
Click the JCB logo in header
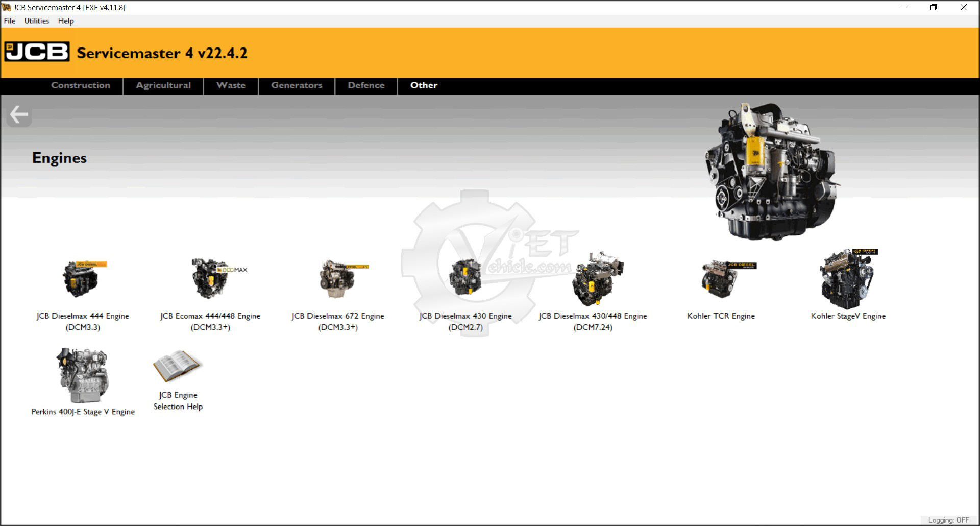[37, 52]
